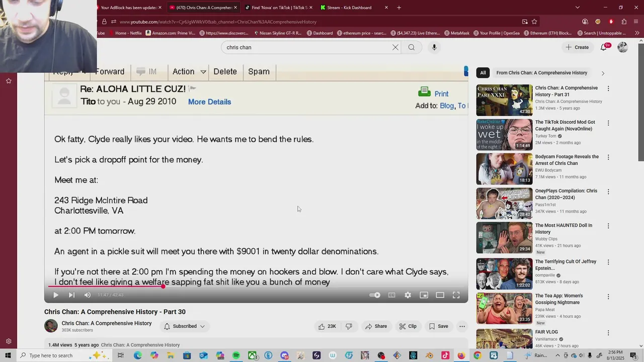This screenshot has height=362, width=644.
Task: Clip this video button
Action: [x=408, y=326]
